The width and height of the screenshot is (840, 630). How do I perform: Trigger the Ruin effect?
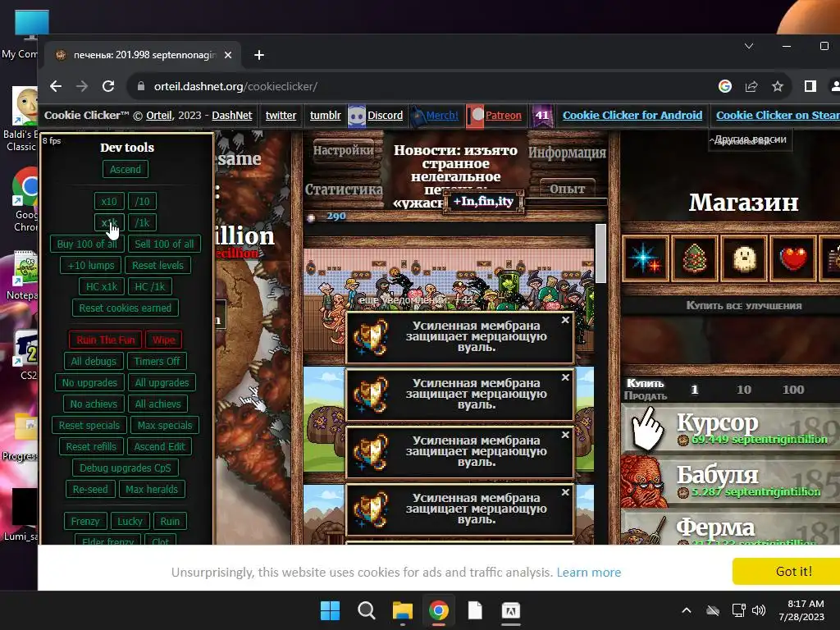170,521
